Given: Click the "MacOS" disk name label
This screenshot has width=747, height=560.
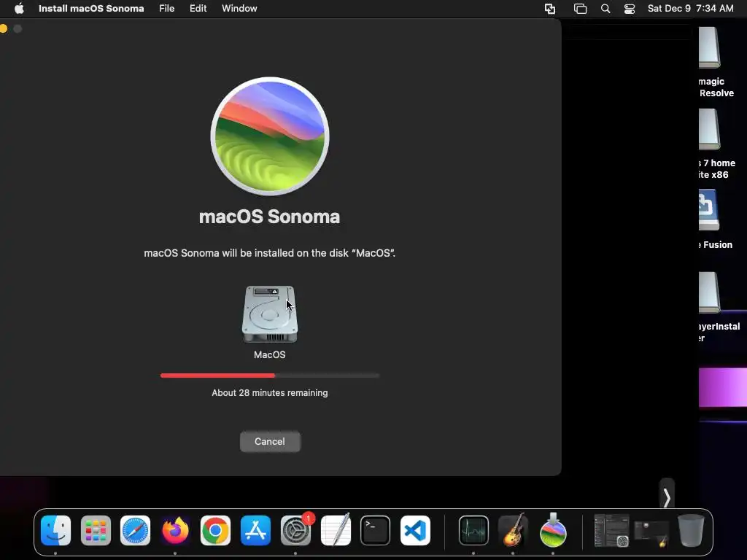Looking at the screenshot, I should (x=270, y=355).
